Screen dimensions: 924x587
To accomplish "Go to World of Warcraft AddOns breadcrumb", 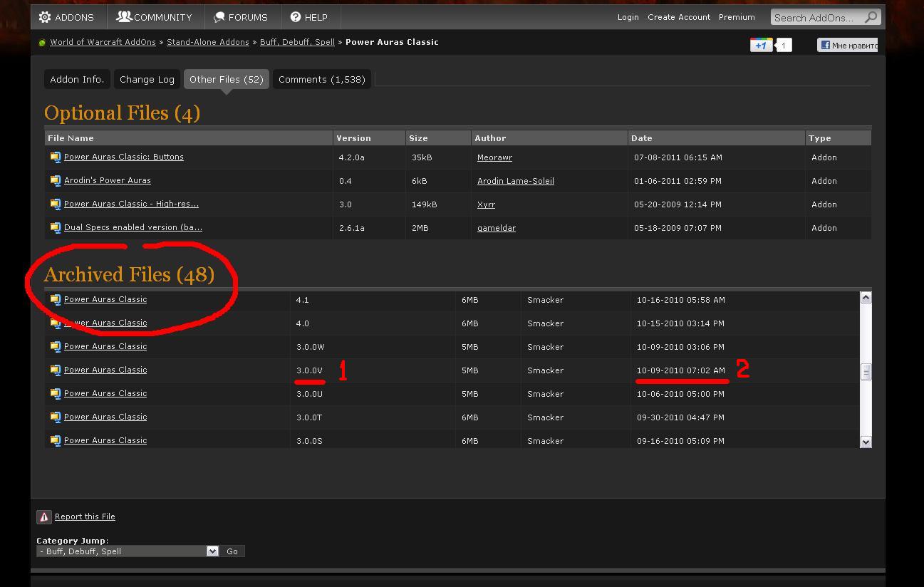I will point(103,42).
